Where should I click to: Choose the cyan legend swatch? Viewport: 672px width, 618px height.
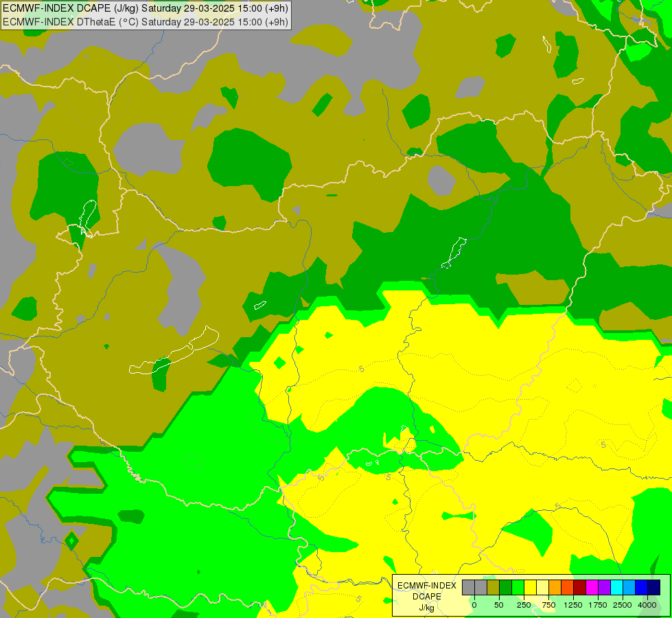tap(616, 587)
